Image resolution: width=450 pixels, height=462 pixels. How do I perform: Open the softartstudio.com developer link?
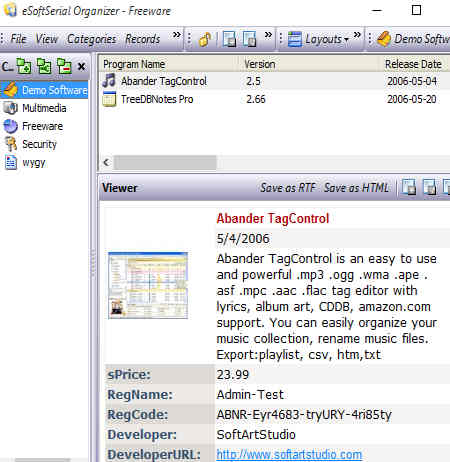click(x=289, y=455)
